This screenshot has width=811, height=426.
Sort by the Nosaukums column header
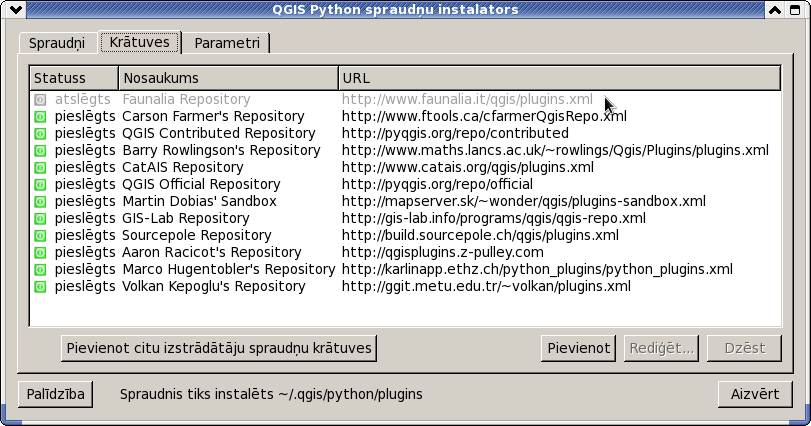[229, 78]
